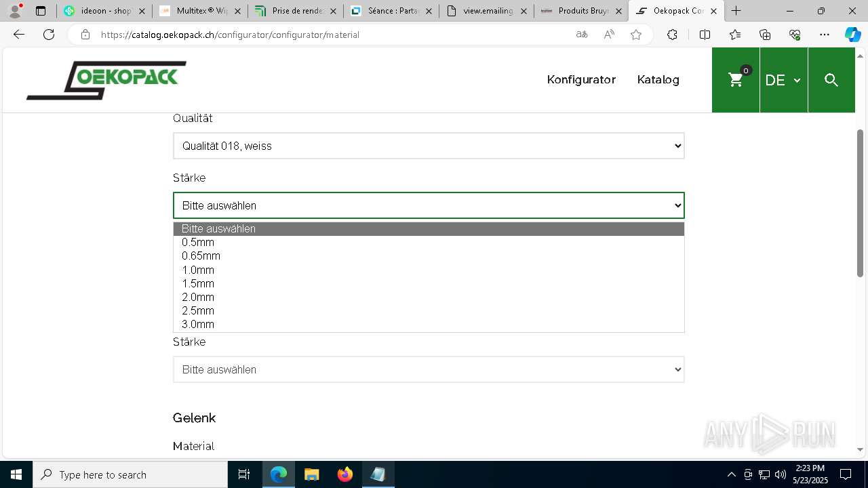868x488 pixels.
Task: Open the shopping cart icon
Action: click(736, 80)
